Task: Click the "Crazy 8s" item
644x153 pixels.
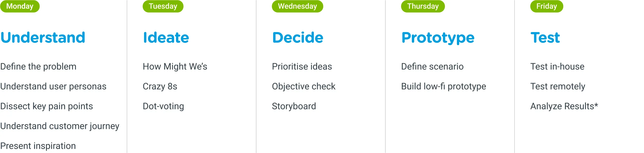Action: [x=160, y=86]
